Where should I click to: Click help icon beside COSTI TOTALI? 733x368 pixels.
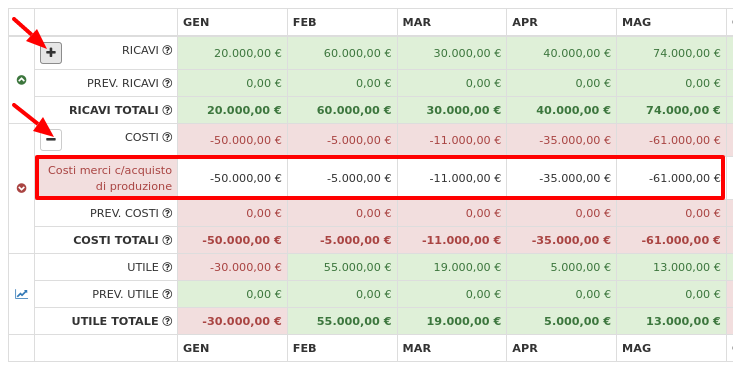click(167, 240)
